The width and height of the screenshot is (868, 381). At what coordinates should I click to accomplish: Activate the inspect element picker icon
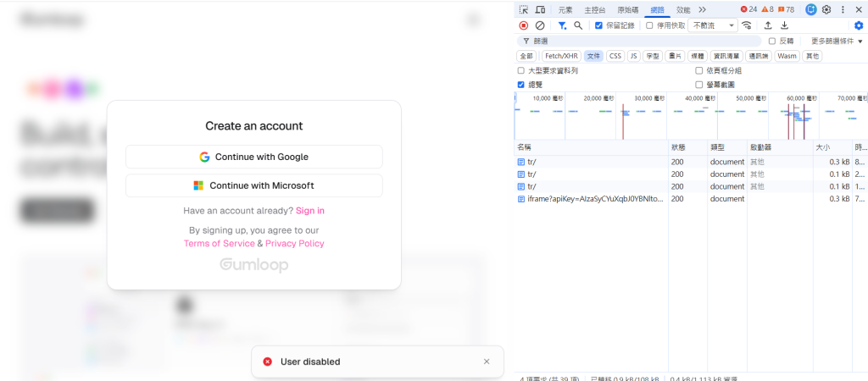(524, 10)
